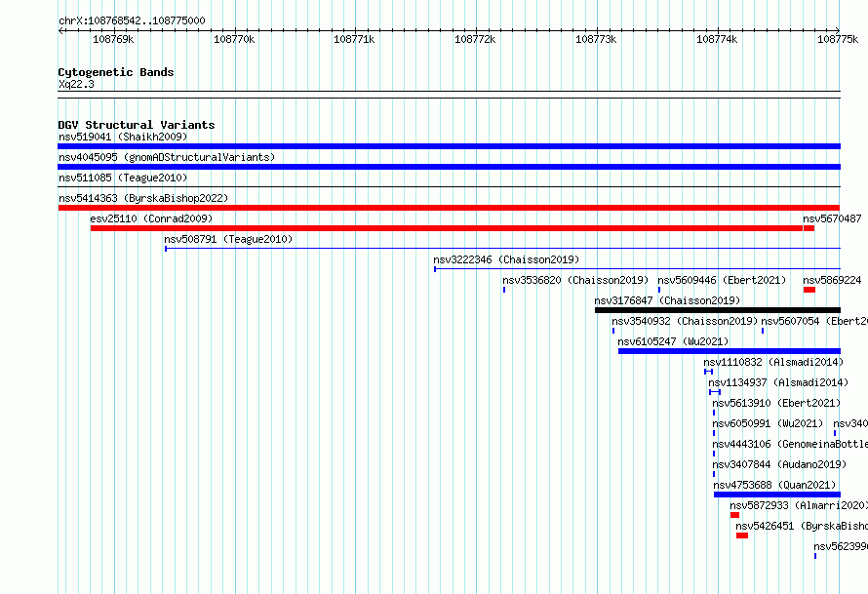
Task: Click nsv1110832 (Alsmadi2014) label
Action: click(773, 362)
